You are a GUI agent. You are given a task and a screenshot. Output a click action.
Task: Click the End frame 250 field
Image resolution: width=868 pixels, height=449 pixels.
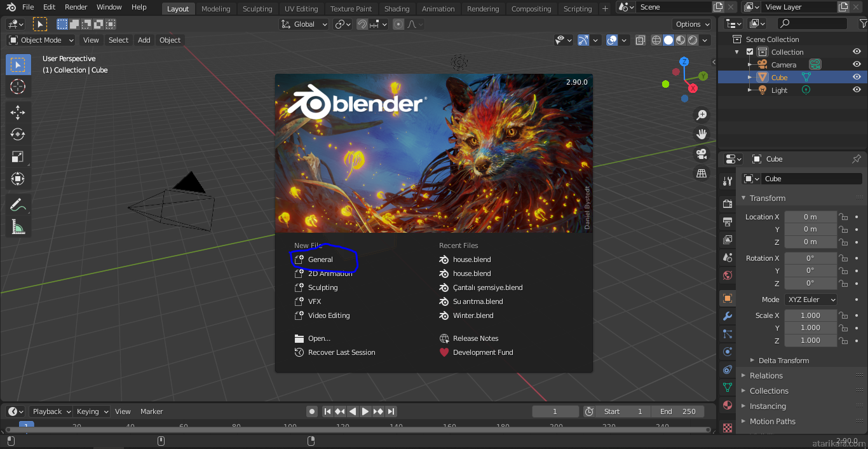[x=677, y=411]
